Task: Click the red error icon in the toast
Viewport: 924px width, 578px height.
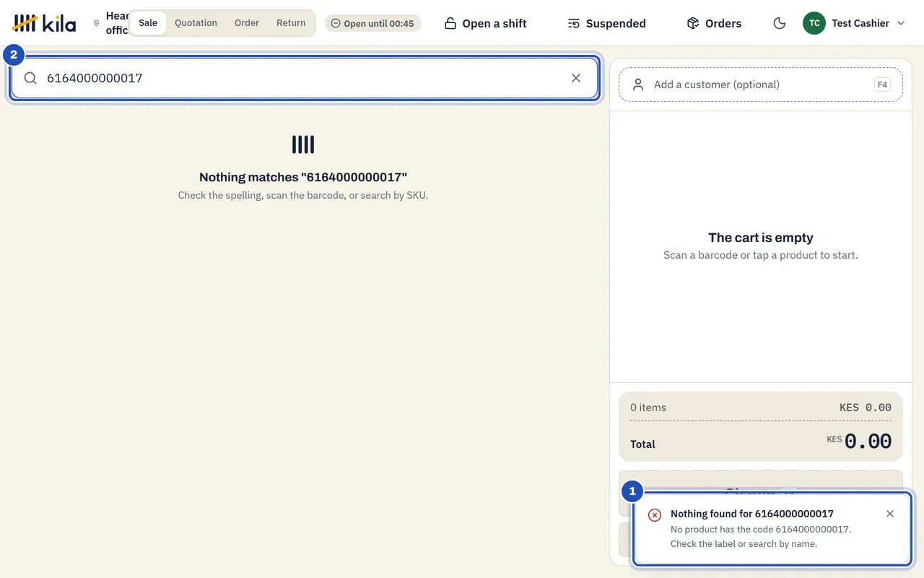Action: click(655, 515)
